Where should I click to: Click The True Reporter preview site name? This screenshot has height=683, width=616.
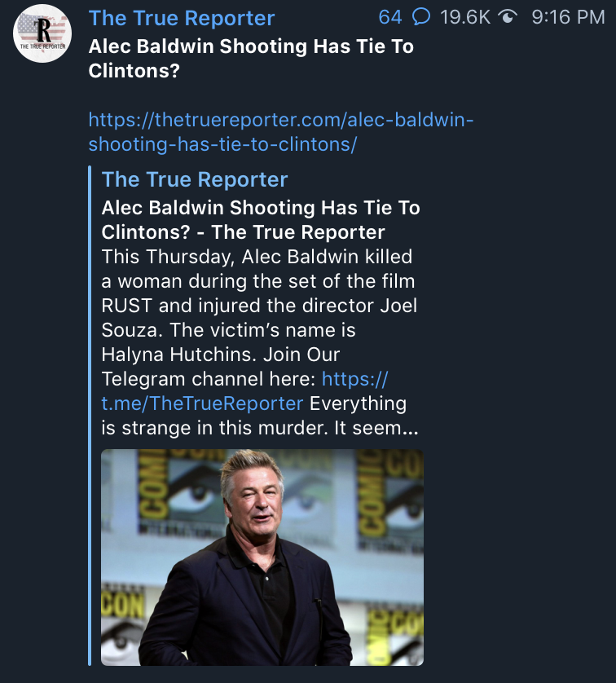(x=195, y=179)
